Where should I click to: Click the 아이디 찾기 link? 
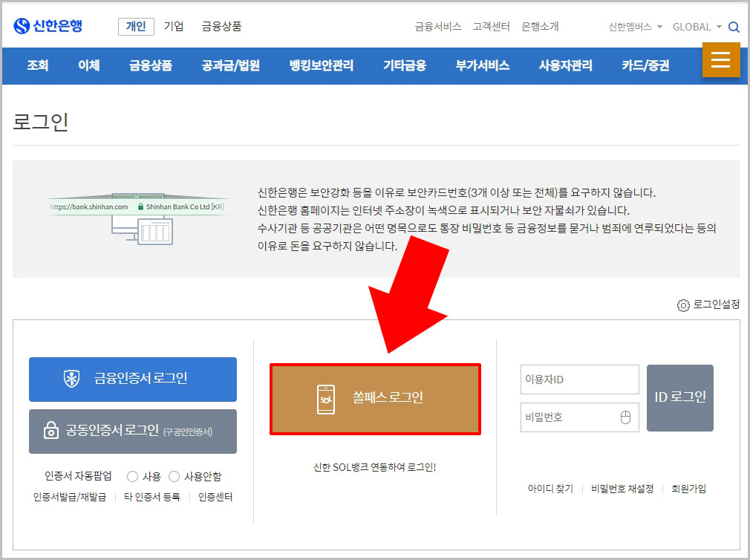click(550, 489)
